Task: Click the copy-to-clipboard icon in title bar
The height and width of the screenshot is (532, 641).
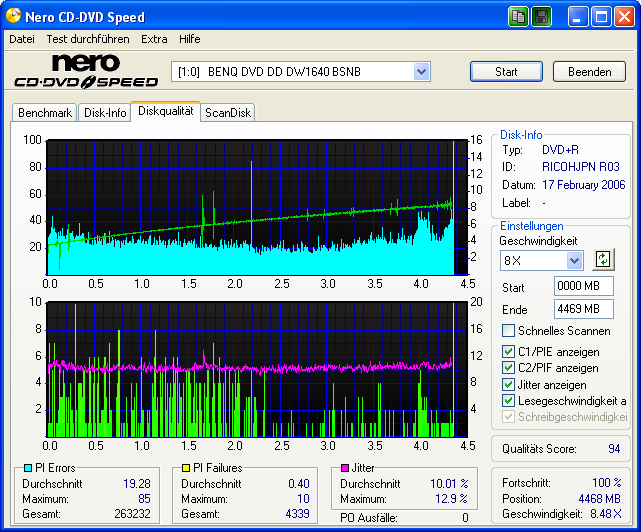Action: tap(518, 17)
